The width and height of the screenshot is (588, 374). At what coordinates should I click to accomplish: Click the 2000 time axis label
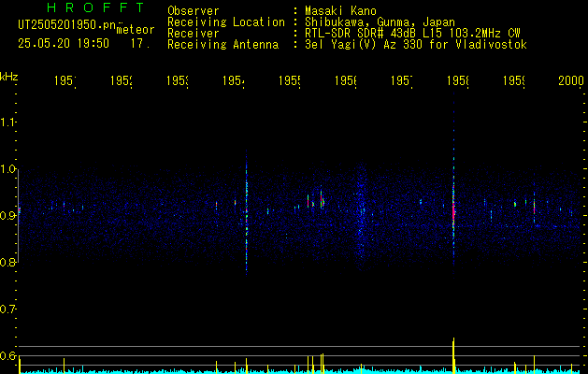(x=571, y=80)
